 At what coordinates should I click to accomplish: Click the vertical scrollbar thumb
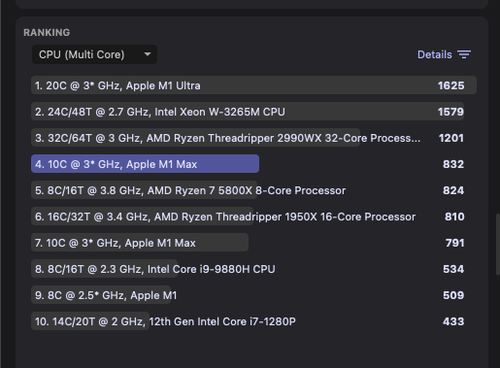pyautogui.click(x=498, y=244)
